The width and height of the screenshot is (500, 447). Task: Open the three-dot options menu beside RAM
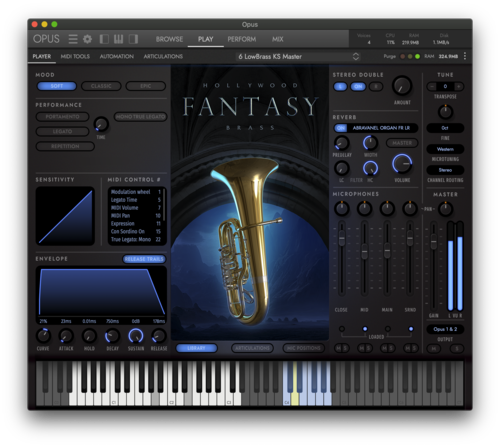pos(465,56)
